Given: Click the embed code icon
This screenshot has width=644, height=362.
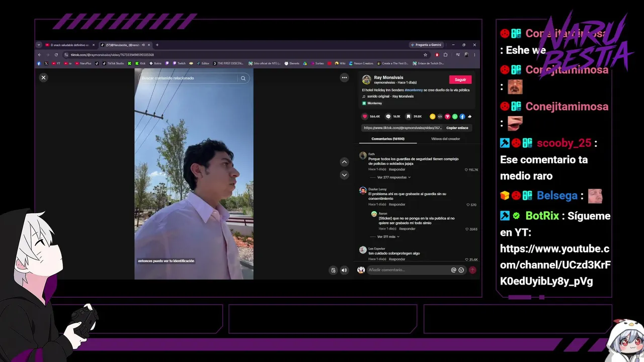Looking at the screenshot, I should click(440, 117).
